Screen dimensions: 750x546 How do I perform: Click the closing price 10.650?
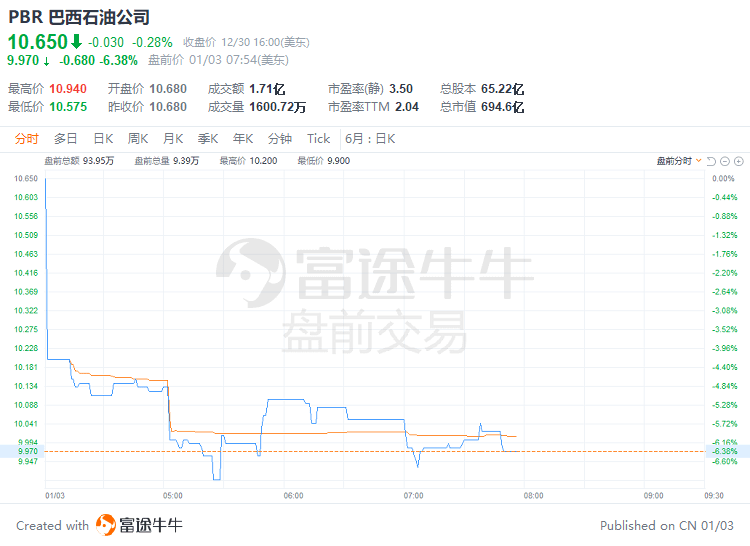click(38, 42)
